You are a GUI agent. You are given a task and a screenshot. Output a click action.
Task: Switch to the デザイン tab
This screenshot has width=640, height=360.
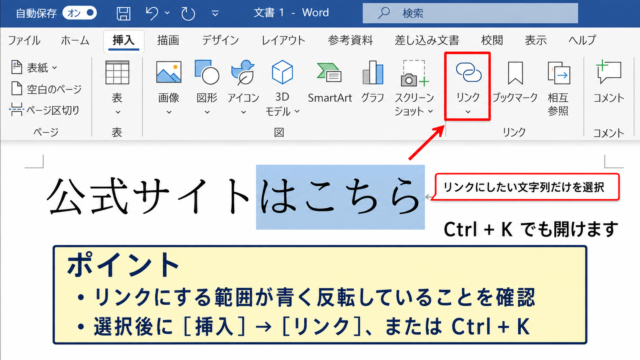pos(220,40)
